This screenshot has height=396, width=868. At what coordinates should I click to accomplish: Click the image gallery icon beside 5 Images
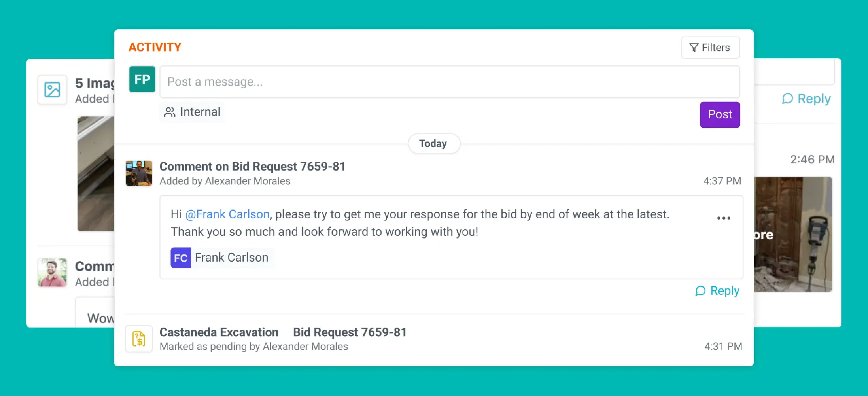(x=52, y=89)
